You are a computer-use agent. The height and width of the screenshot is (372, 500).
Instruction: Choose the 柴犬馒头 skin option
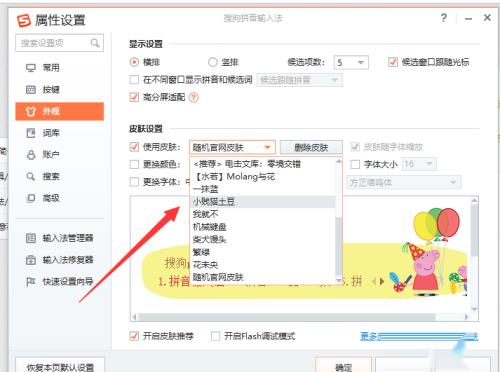coord(262,239)
